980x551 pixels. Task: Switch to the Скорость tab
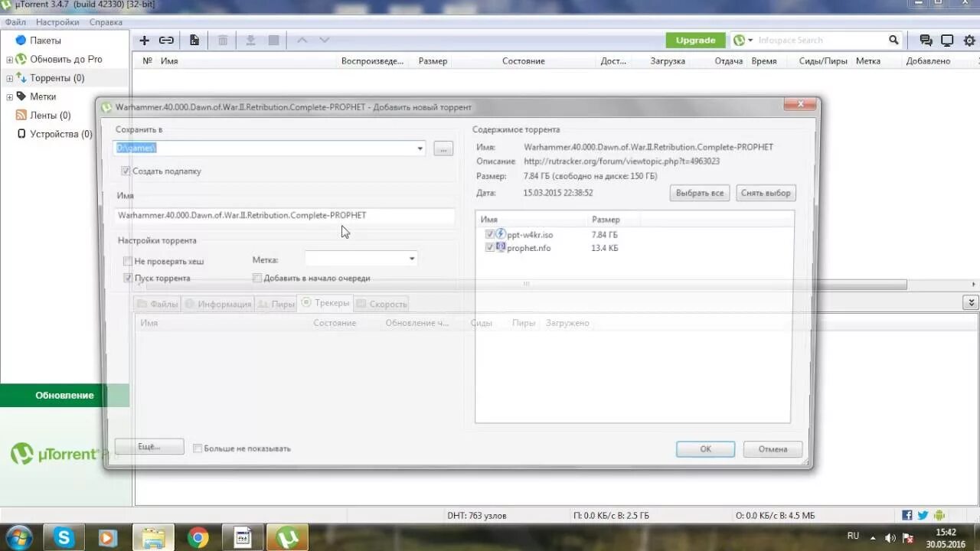pyautogui.click(x=381, y=304)
